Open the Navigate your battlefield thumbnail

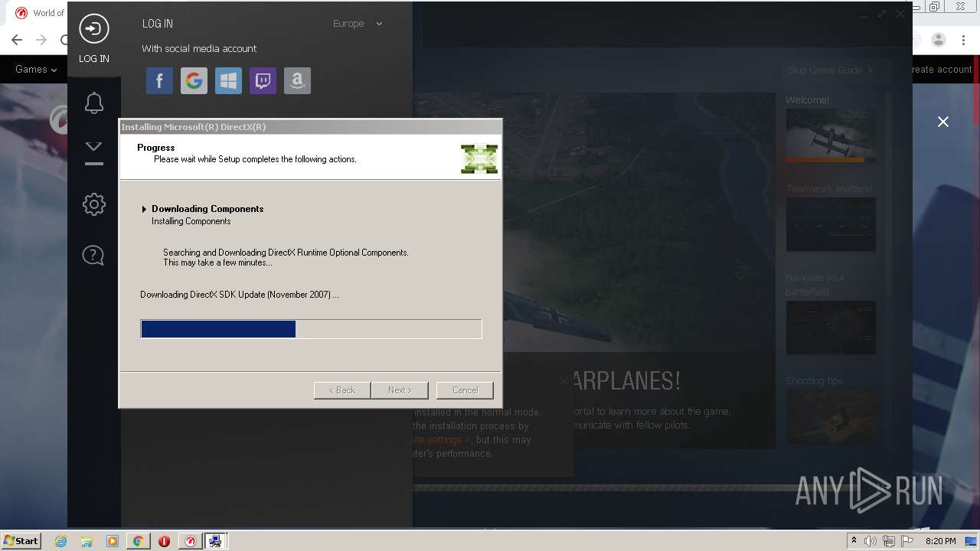831,328
